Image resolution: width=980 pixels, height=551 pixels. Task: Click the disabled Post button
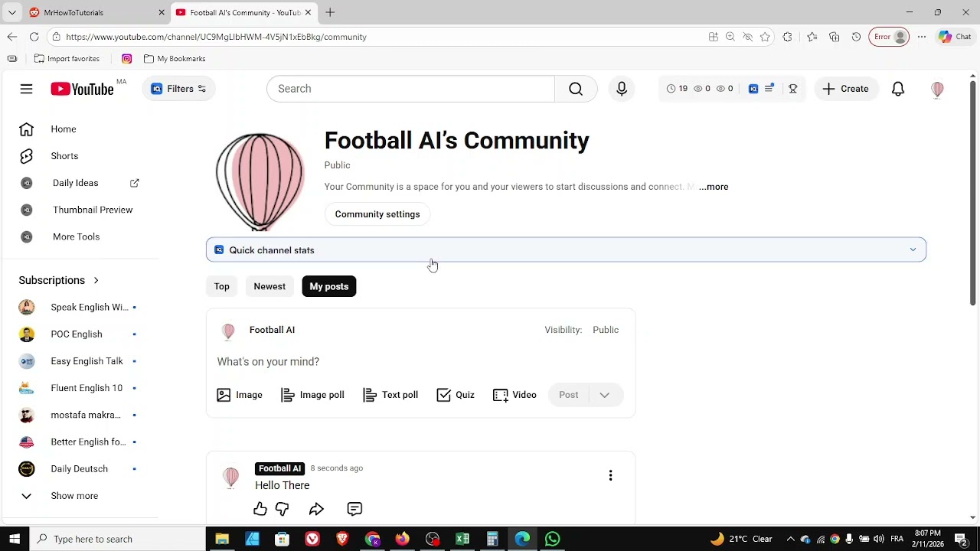pyautogui.click(x=568, y=395)
